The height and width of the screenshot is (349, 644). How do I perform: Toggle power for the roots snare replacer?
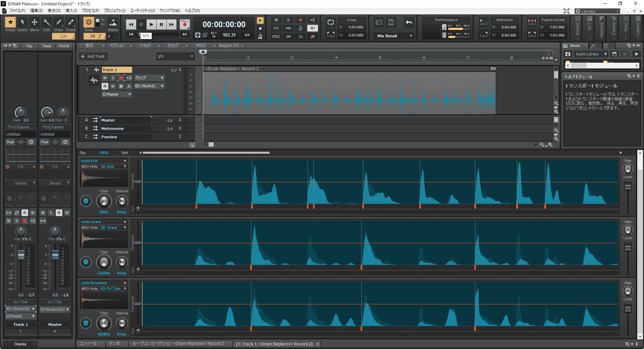tap(86, 262)
